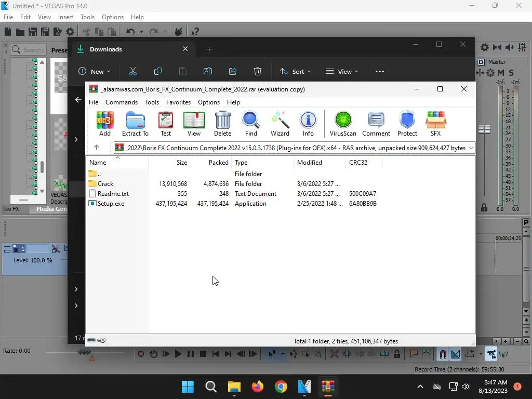The image size is (532, 399).
Task: Click the WinRAR View book icon
Action: tap(194, 124)
